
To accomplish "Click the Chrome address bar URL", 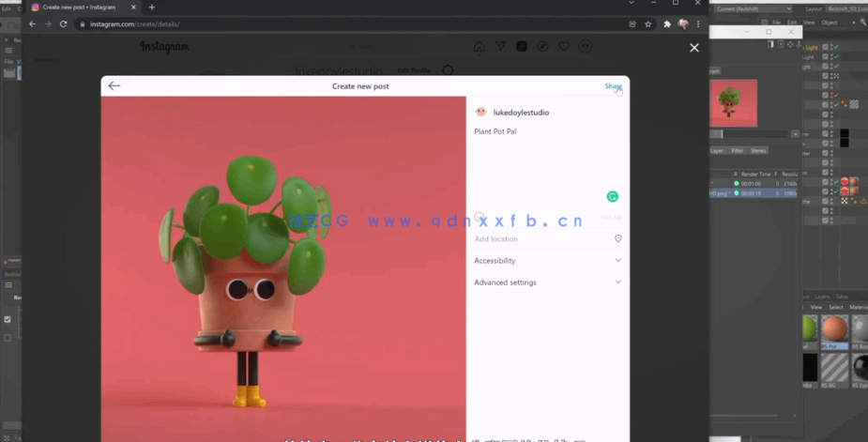I will coord(134,24).
